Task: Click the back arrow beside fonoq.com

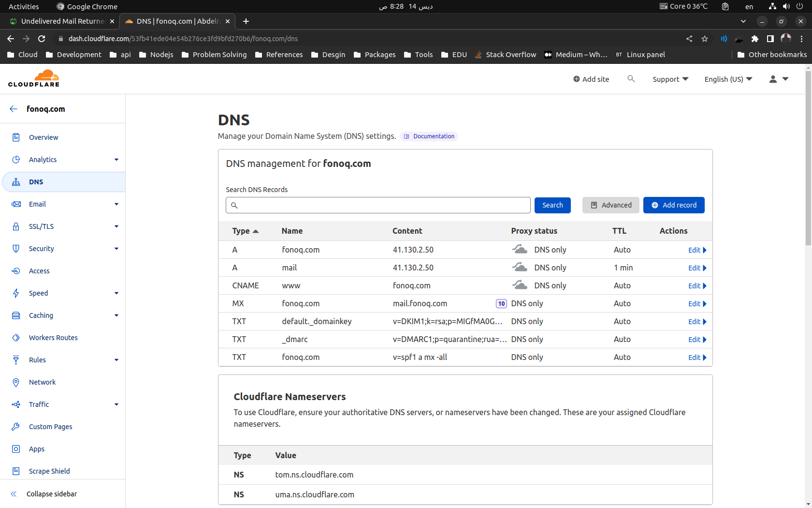Action: click(x=14, y=109)
